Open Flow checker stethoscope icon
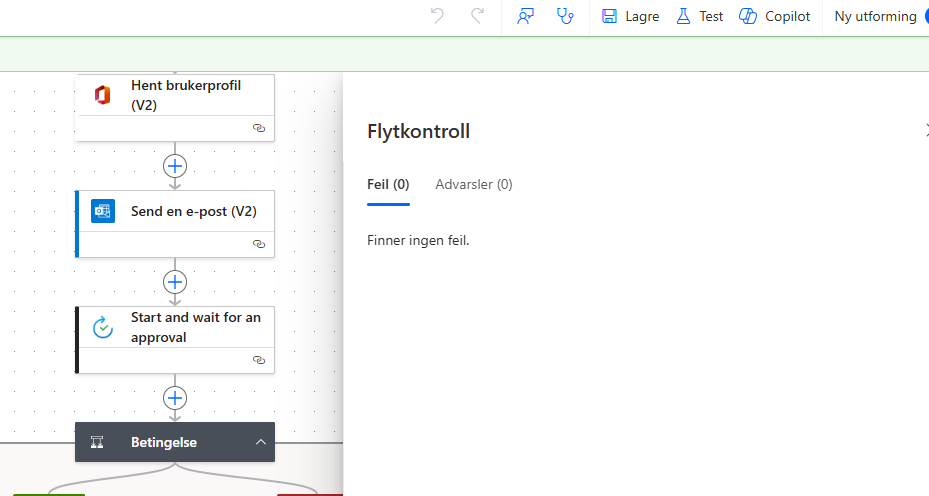The height and width of the screenshot is (496, 929). point(566,16)
